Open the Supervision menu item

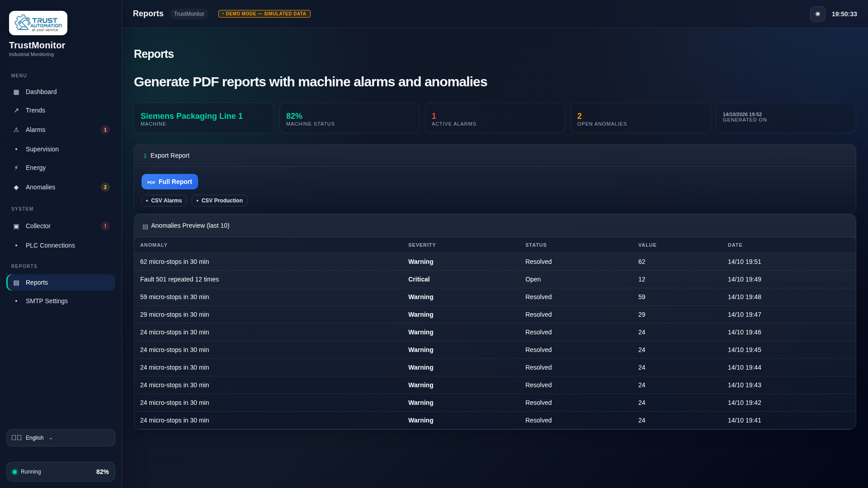(61, 149)
